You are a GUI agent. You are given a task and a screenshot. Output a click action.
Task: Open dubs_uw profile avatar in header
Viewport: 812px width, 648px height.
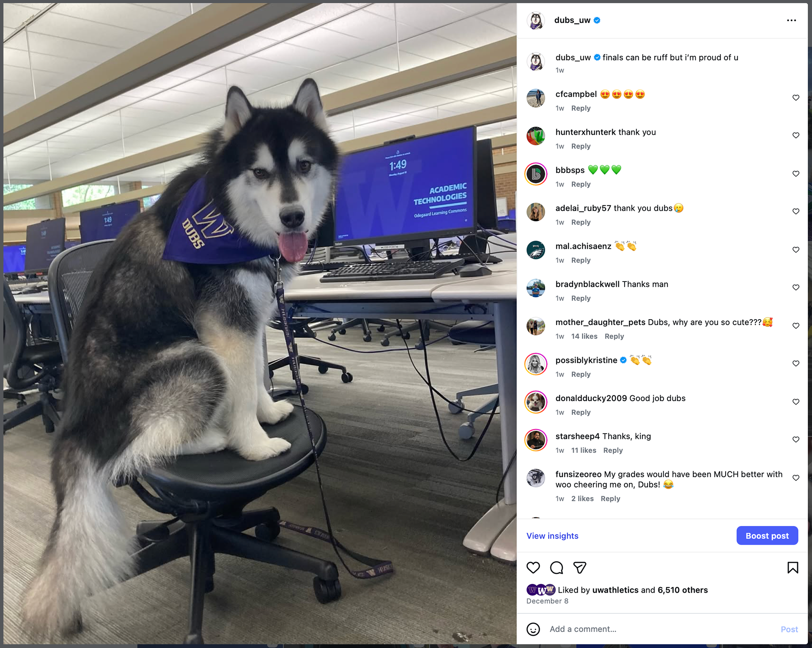click(536, 20)
